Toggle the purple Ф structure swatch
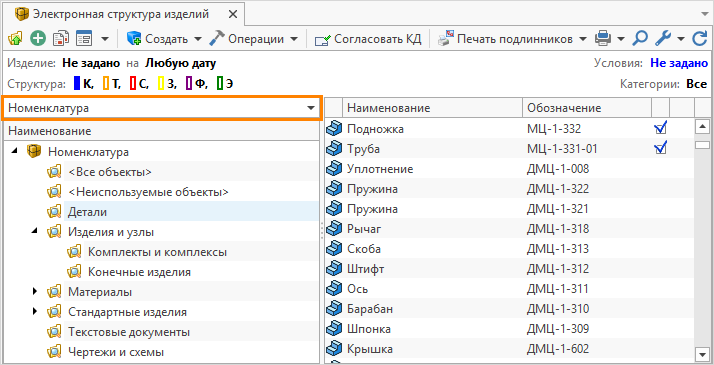The width and height of the screenshot is (714, 365). (189, 84)
